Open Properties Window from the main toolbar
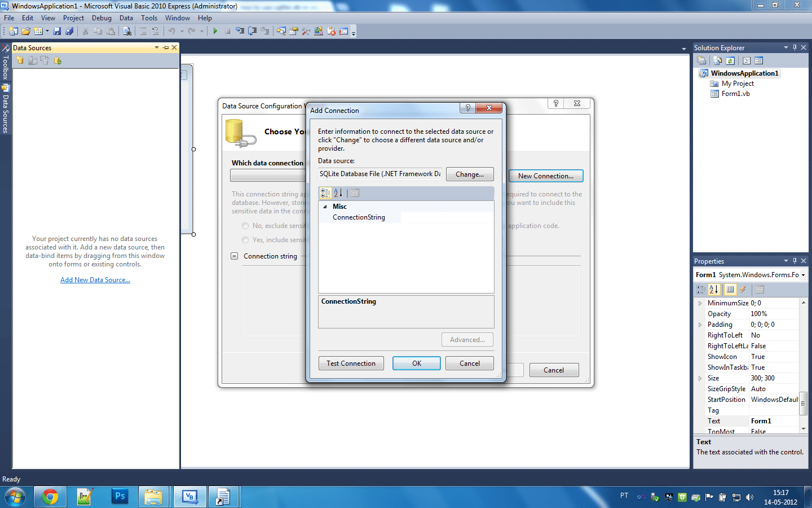 point(293,31)
